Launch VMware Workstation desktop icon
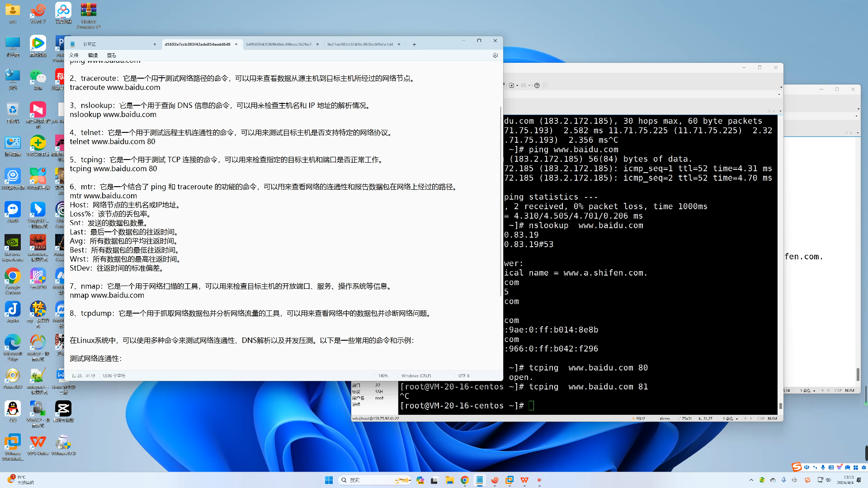This screenshot has width=868, height=488. [13, 446]
